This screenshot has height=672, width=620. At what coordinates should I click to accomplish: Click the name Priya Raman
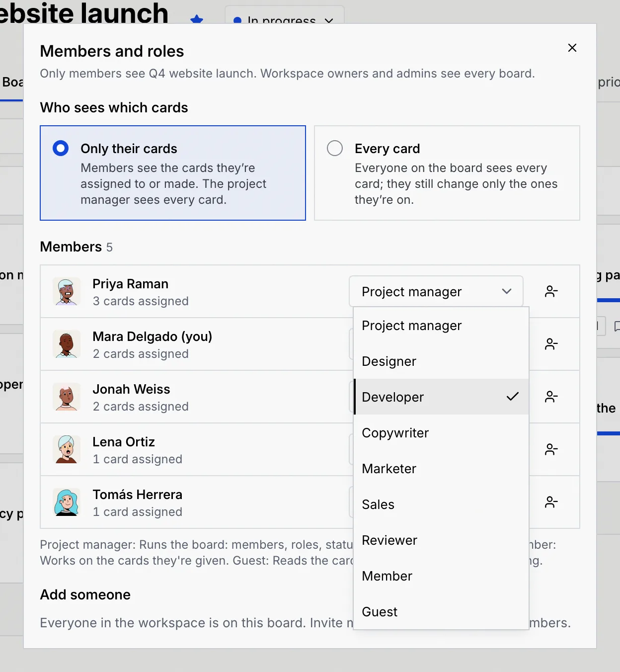coord(131,284)
